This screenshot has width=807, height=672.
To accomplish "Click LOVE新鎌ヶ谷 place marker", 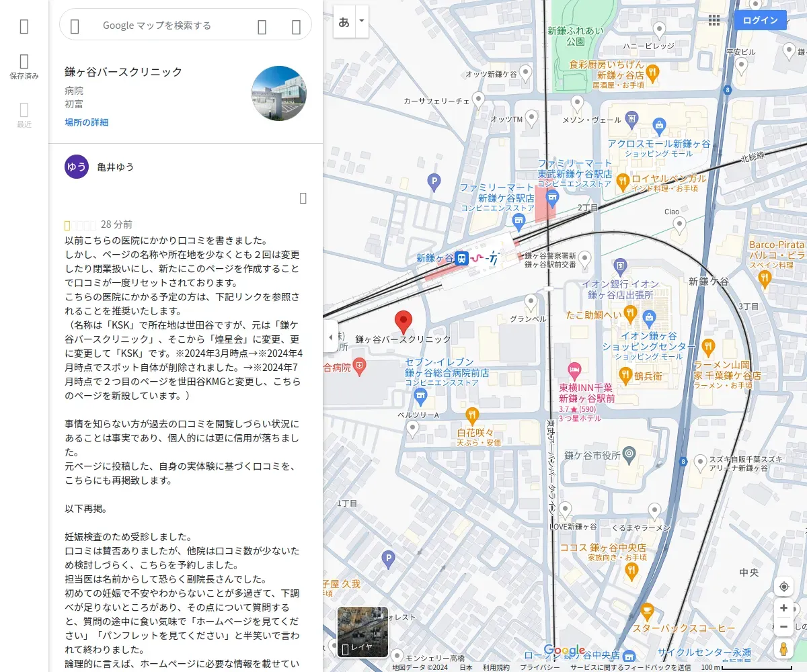I will click(566, 510).
